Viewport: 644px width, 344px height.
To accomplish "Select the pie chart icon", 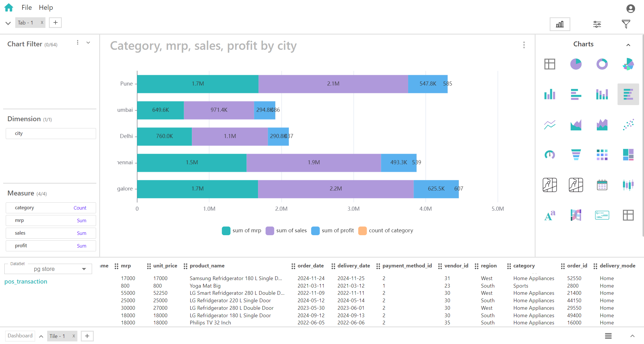I will click(x=576, y=64).
